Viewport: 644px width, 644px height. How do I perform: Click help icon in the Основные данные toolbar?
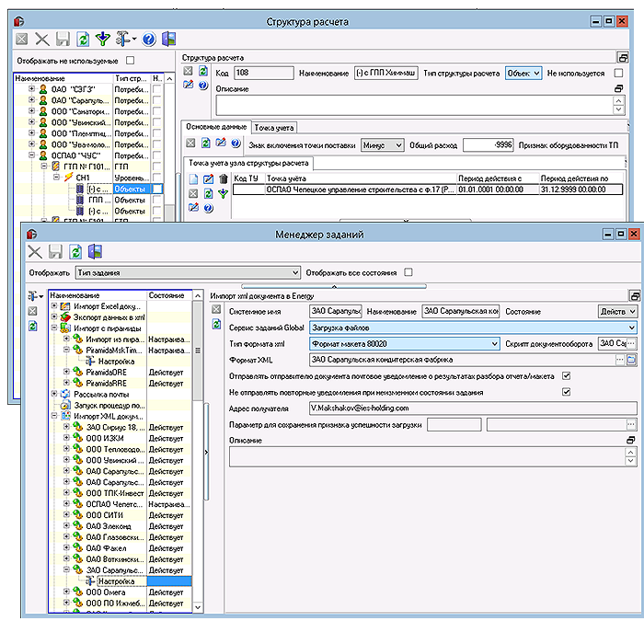click(x=236, y=143)
